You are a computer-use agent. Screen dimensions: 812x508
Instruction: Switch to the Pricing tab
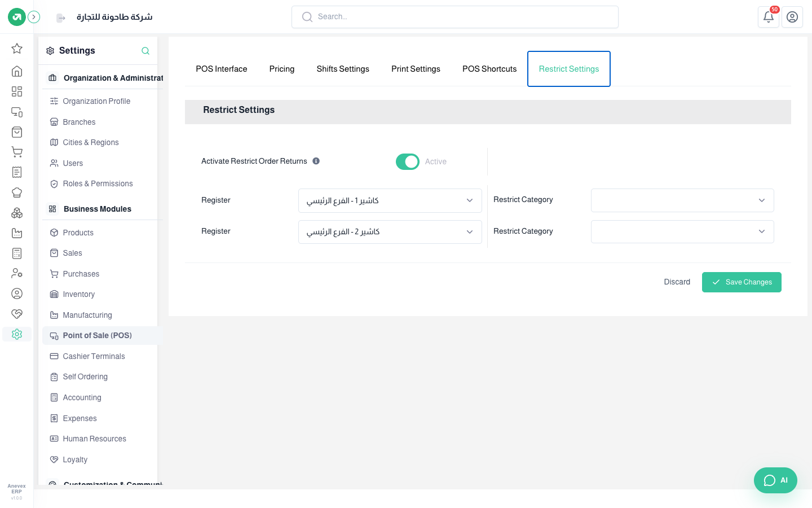282,69
